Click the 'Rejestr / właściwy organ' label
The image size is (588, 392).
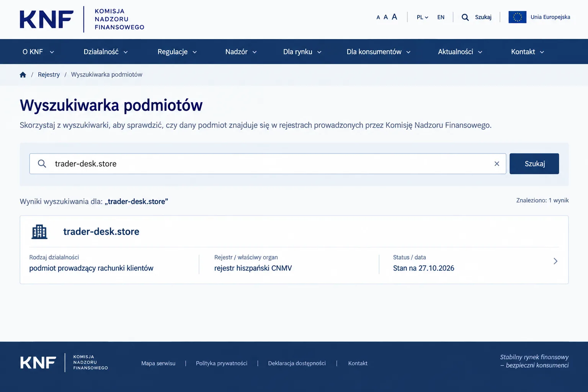click(x=246, y=257)
